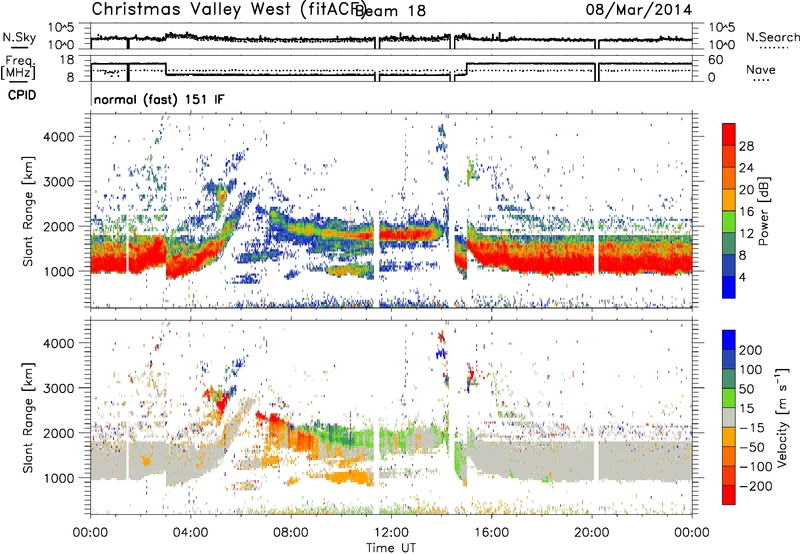Screen dimensions: 800x554
Task: Select the "N.Sky" legend label
Action: [x=19, y=37]
